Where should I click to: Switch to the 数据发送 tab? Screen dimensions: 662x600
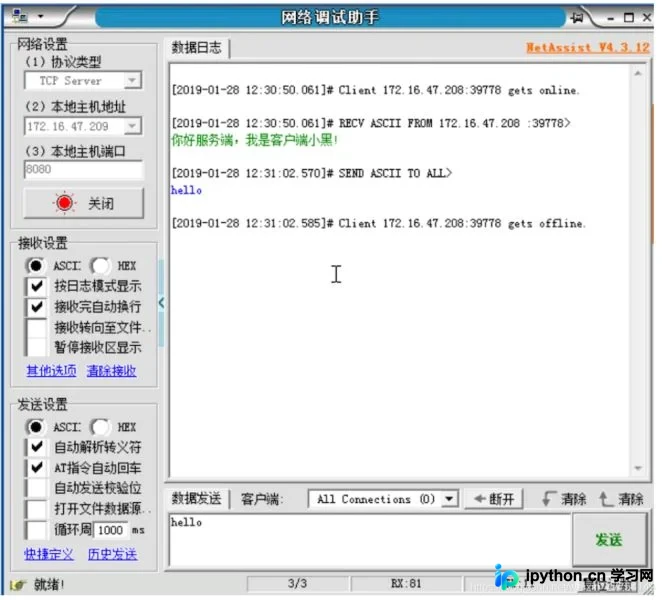(196, 499)
